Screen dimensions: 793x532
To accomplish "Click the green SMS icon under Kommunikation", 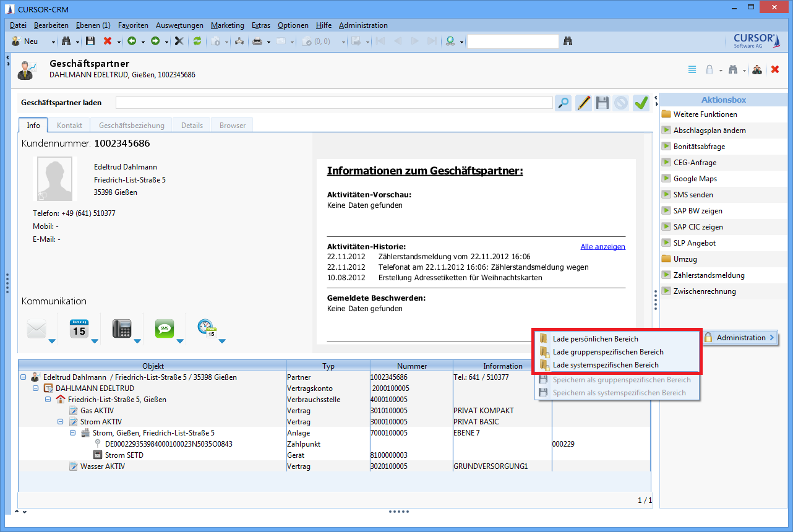I will [x=165, y=328].
